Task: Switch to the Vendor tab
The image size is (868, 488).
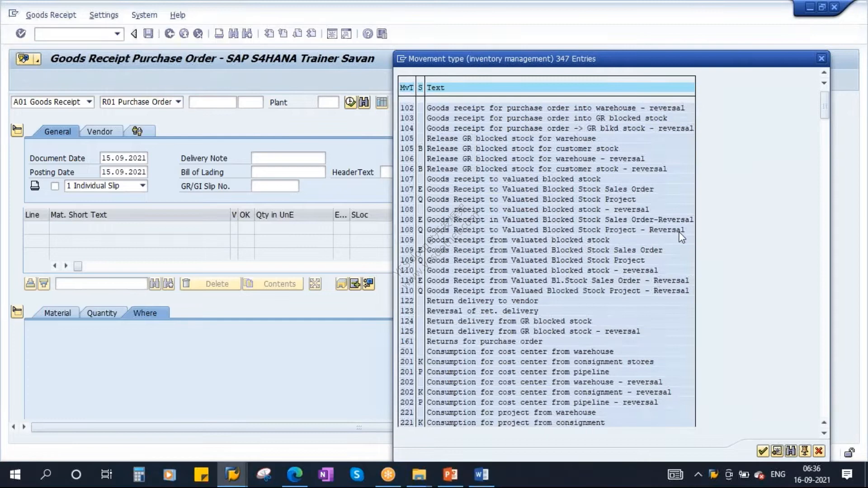Action: pos(99,131)
